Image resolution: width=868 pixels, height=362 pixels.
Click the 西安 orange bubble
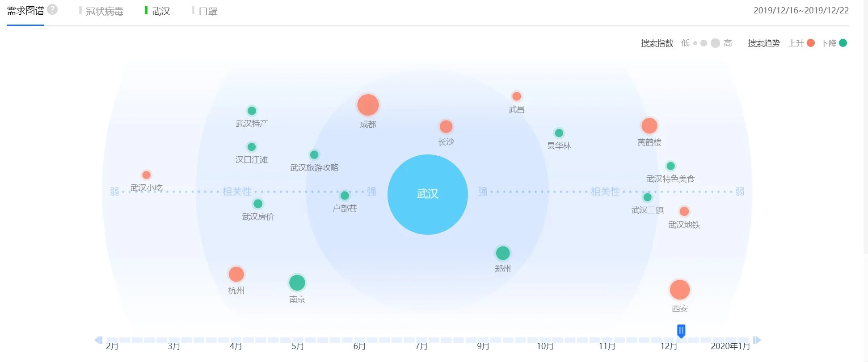pyautogui.click(x=679, y=290)
